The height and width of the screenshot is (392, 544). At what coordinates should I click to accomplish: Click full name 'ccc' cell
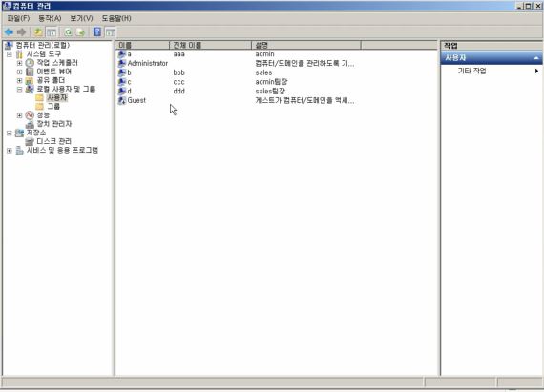point(179,82)
